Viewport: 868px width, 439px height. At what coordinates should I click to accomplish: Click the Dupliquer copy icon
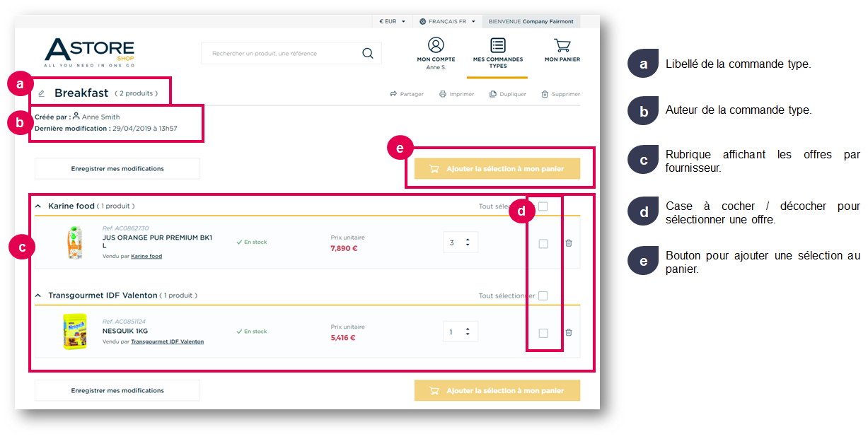(x=492, y=94)
